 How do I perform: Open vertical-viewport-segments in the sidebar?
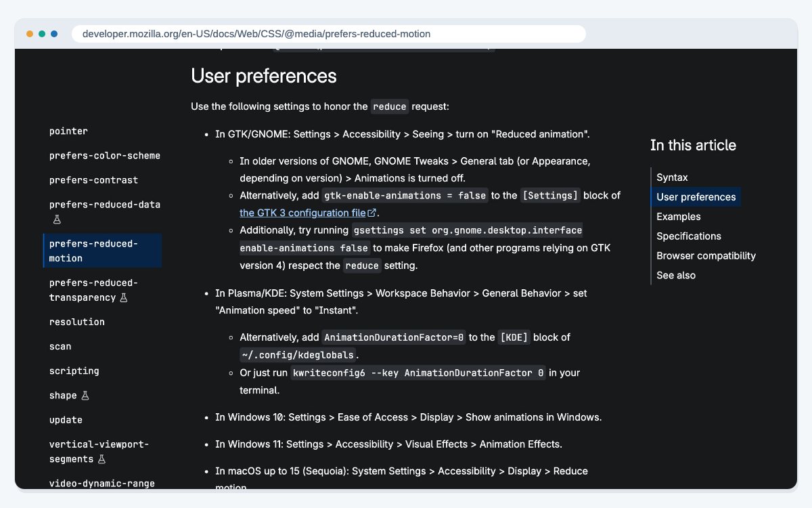(x=99, y=451)
